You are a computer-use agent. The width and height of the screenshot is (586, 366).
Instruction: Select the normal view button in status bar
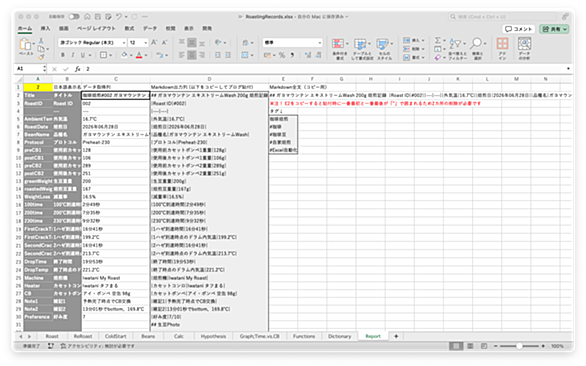coord(456,346)
